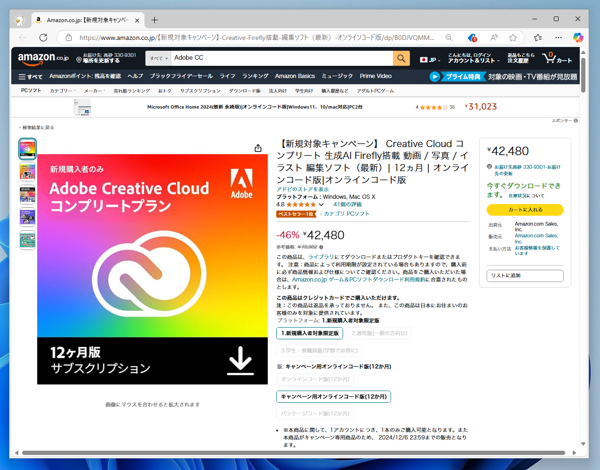This screenshot has height=470, width=600.
Task: Select キャンペーン用オンラインコード版(12か月) option
Action: click(333, 397)
